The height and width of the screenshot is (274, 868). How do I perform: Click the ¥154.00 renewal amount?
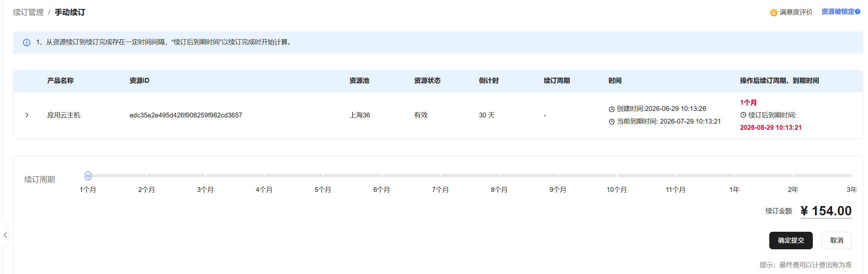tap(826, 211)
